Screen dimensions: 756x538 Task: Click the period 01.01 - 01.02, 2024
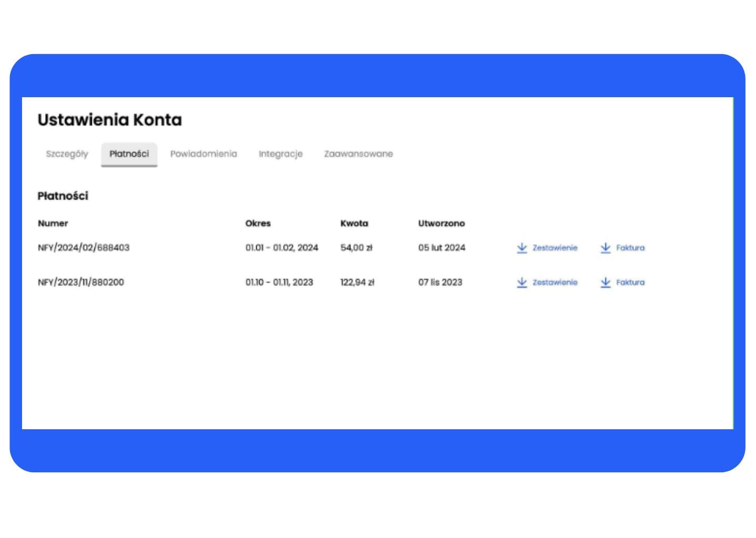282,248
